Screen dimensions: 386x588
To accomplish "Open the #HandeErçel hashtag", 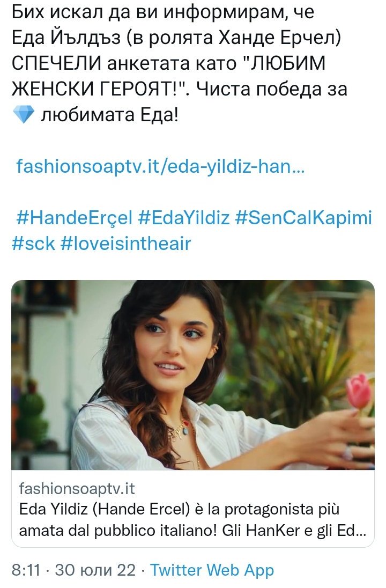I will point(75,217).
